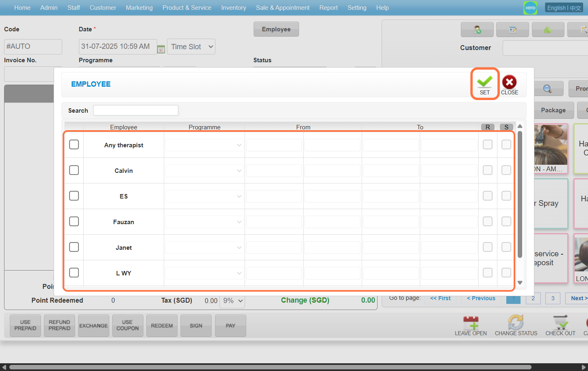The width and height of the screenshot is (588, 371).
Task: Tick the checkbox for Calvin
Action: [x=74, y=170]
